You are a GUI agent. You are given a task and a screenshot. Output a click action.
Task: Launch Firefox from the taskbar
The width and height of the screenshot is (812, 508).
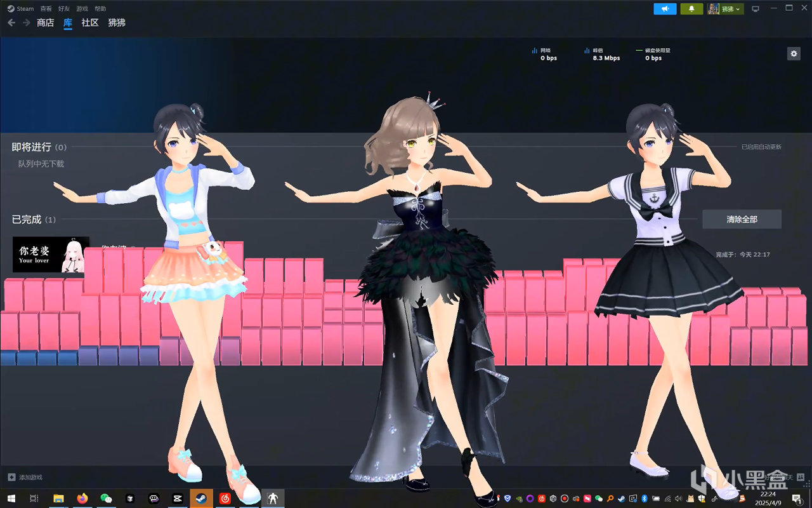click(x=82, y=498)
